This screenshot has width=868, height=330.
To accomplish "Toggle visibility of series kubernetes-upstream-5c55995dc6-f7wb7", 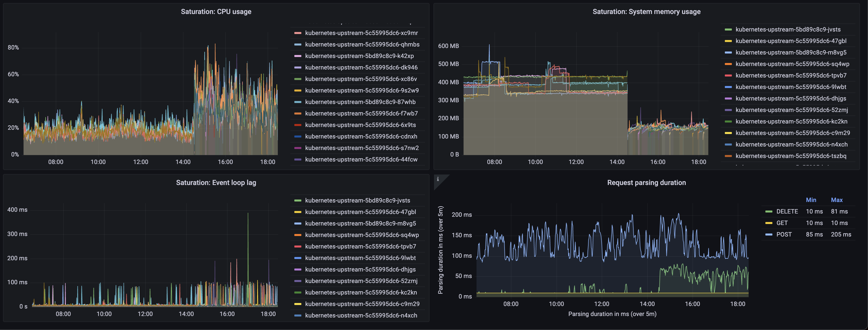I will (x=361, y=113).
